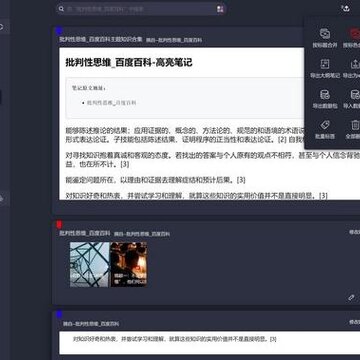Click the partial sidebar icon at top left

pyautogui.click(x=2, y=27)
